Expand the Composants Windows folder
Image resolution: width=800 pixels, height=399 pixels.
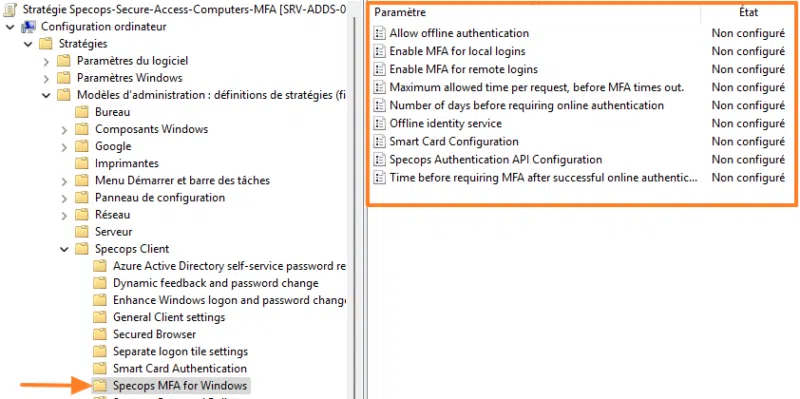pyautogui.click(x=64, y=130)
